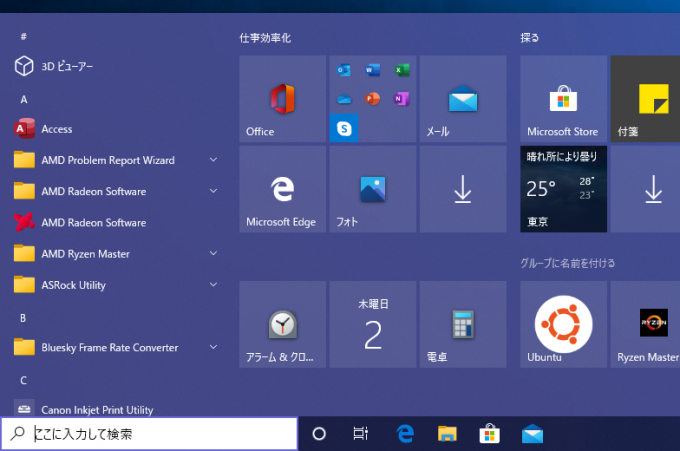This screenshot has height=451, width=680.
Task: Open the 付箋 sticky notes tile
Action: (645, 98)
